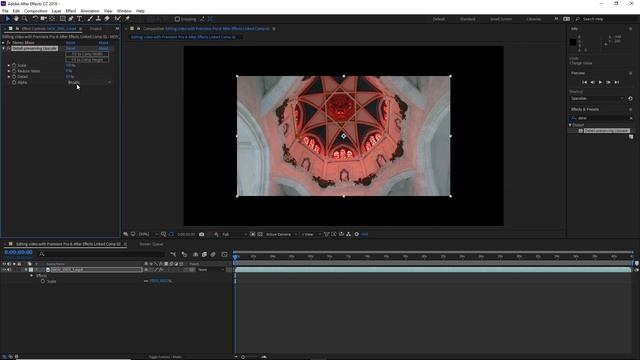
Task: Open the 1 View layout dropdown
Action: (x=311, y=234)
